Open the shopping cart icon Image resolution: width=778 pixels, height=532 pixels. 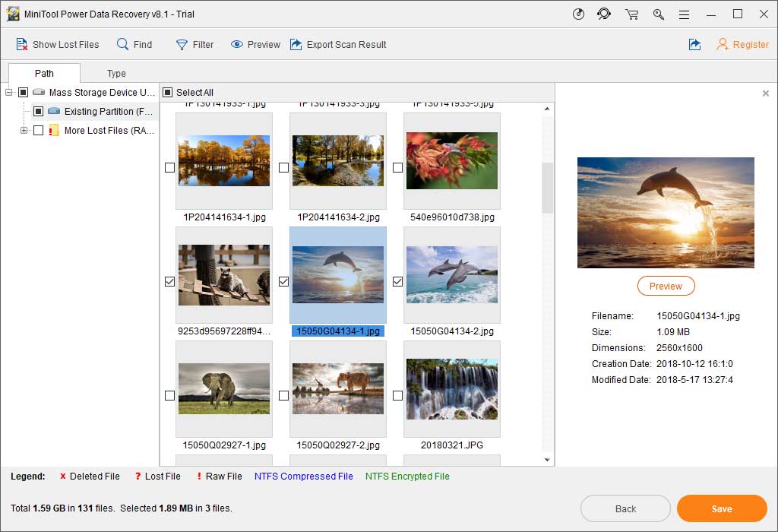631,14
